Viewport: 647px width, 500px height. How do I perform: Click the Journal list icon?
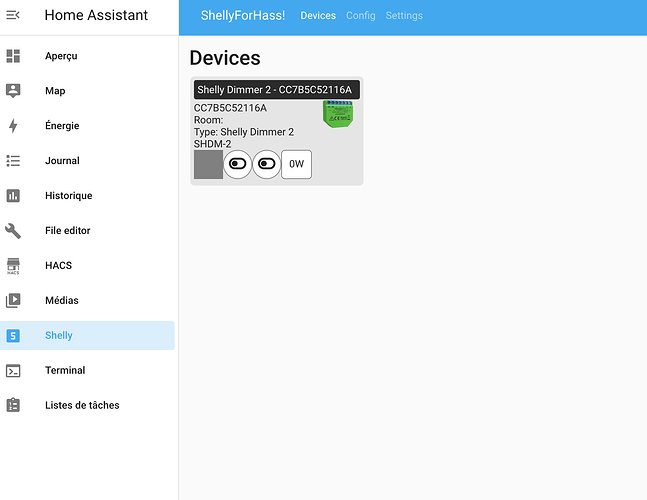(13, 161)
